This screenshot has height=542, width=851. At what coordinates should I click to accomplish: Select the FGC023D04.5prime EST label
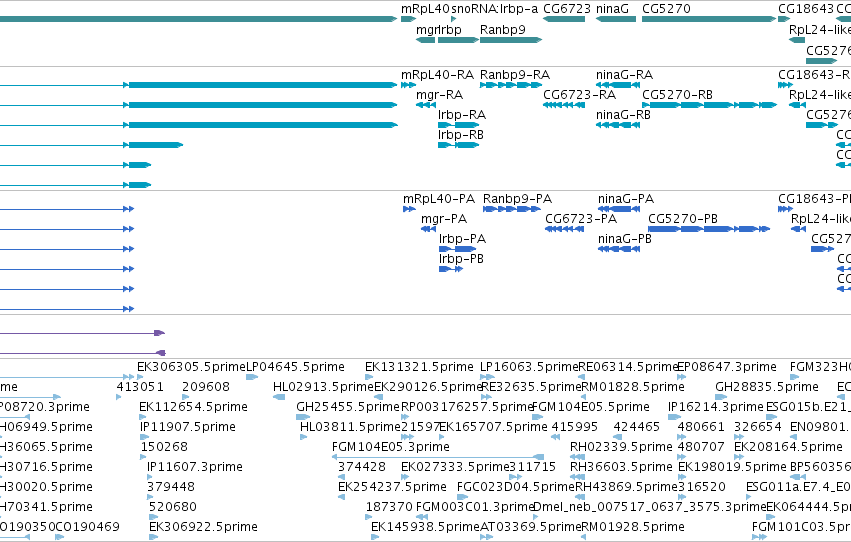point(516,487)
